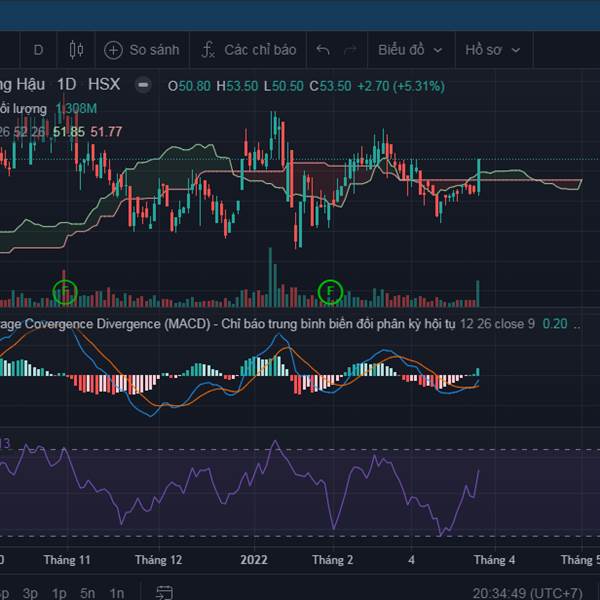Click the Tháng 12 time axis label
The image size is (600, 600).
[x=158, y=560]
